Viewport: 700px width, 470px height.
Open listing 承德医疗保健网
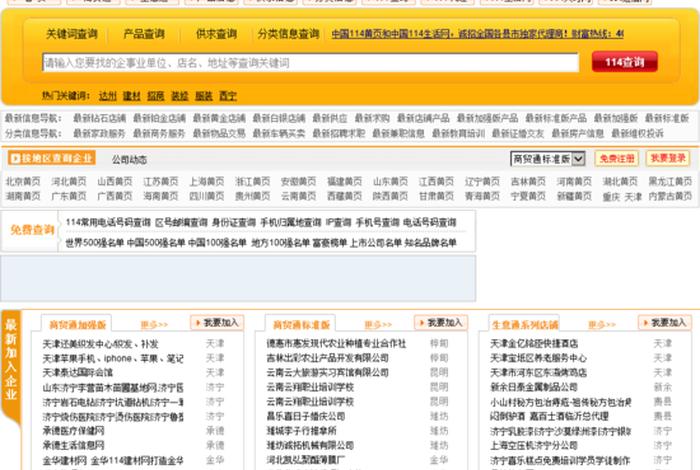click(x=73, y=431)
